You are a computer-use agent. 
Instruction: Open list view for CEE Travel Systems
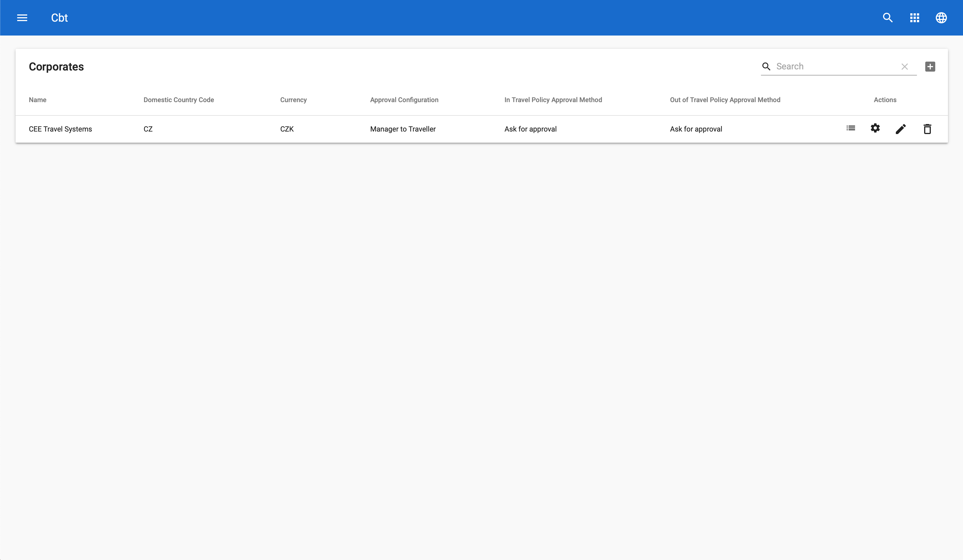coord(851,128)
